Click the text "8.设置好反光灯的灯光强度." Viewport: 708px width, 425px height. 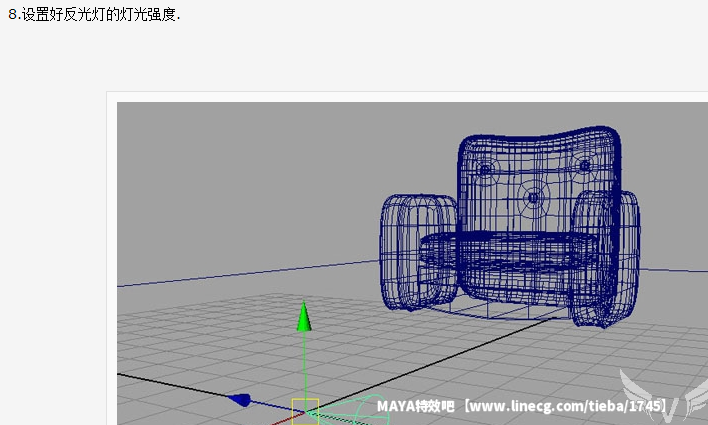94,14
